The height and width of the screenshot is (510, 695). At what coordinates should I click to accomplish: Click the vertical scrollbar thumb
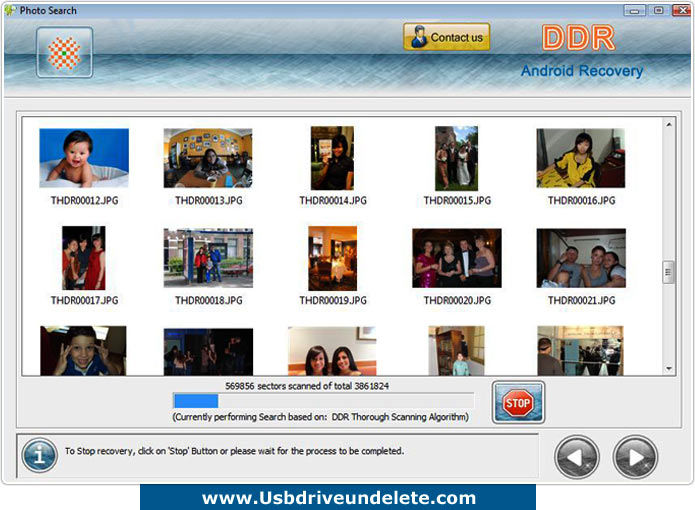pos(668,272)
